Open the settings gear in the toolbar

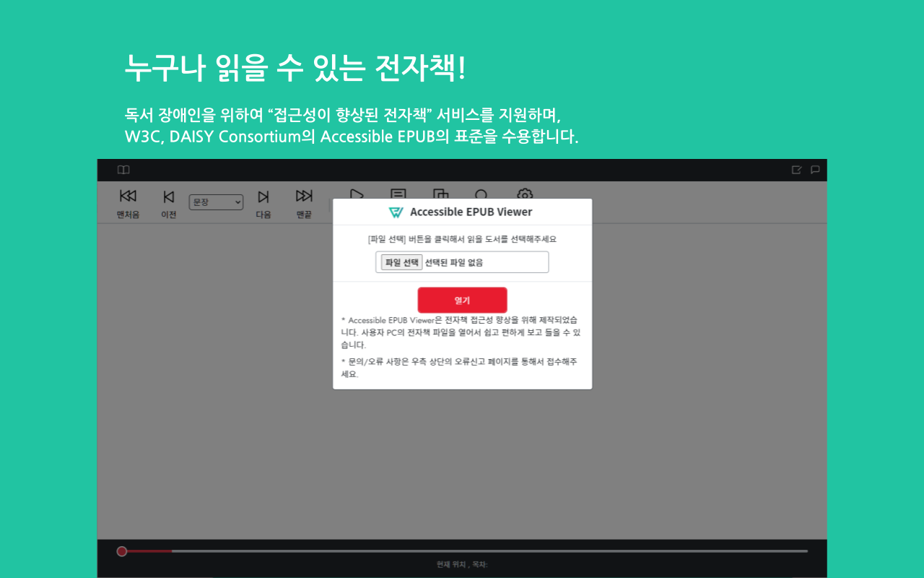pyautogui.click(x=524, y=194)
